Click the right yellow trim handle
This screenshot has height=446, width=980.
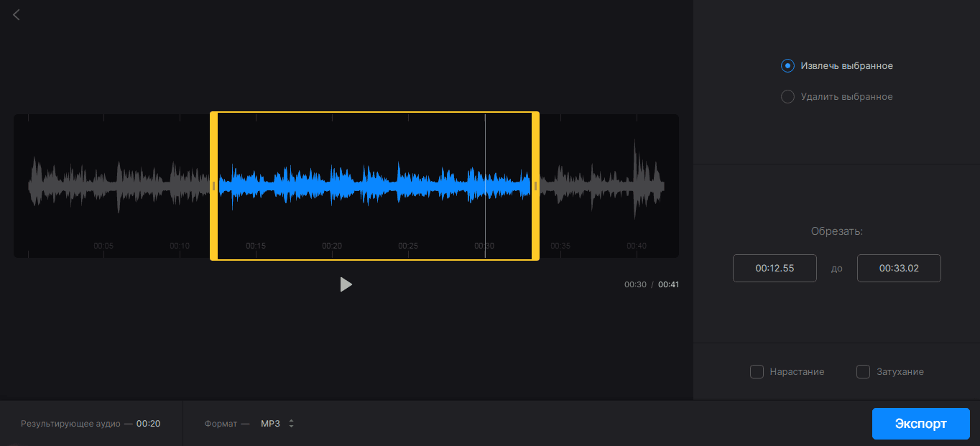pyautogui.click(x=535, y=186)
